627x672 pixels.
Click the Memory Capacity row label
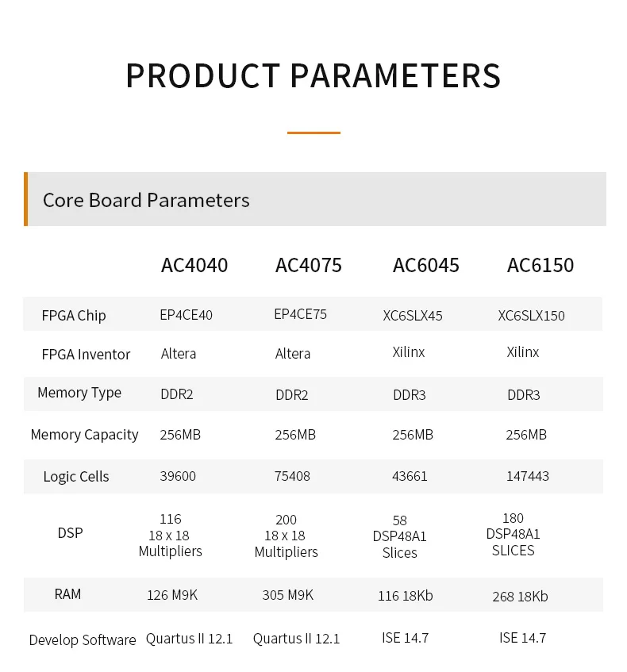(84, 435)
